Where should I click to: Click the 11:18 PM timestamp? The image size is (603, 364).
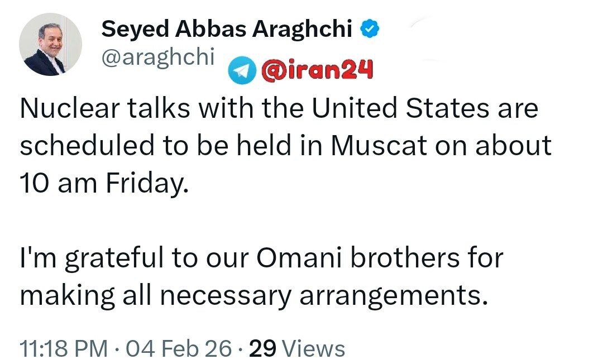pyautogui.click(x=64, y=349)
